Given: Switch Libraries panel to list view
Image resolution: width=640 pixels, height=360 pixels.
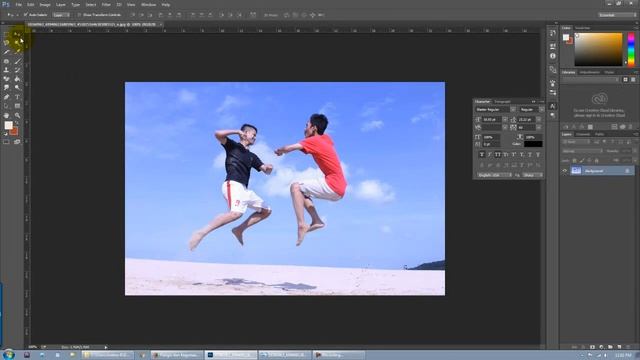Looking at the screenshot, I should coord(633,80).
